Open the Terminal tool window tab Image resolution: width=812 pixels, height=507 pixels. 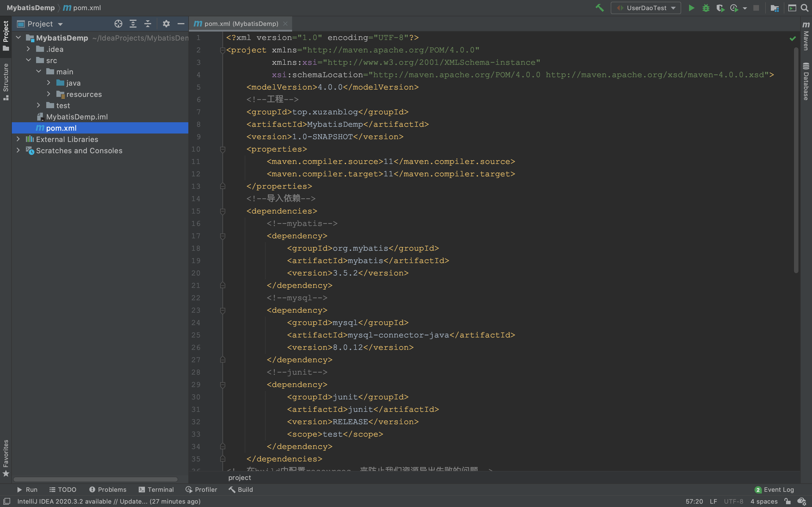(156, 490)
